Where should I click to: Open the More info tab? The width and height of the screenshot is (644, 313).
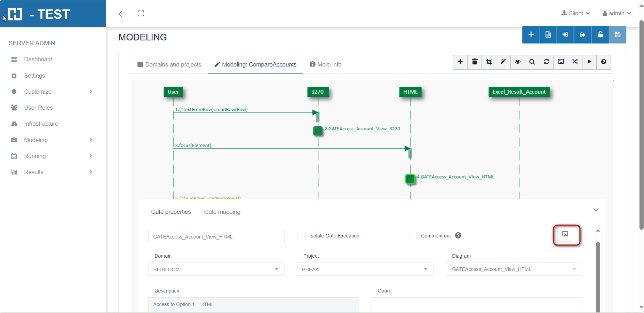(326, 64)
